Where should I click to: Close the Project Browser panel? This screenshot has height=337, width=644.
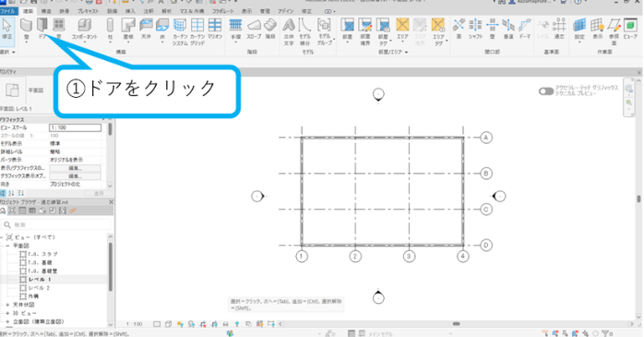(111, 202)
